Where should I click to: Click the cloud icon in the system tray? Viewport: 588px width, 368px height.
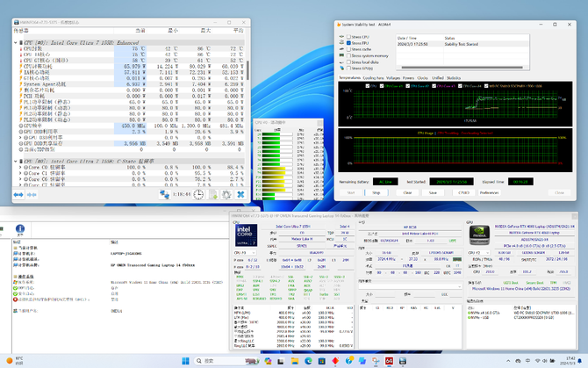518,361
